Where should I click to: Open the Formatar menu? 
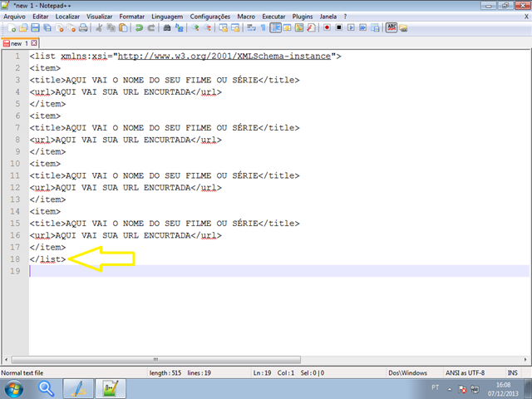(x=131, y=17)
